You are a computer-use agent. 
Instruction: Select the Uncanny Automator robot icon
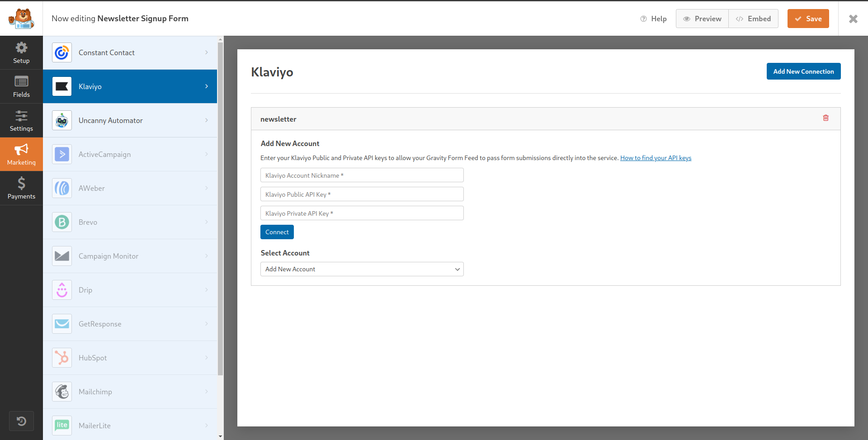[62, 121]
